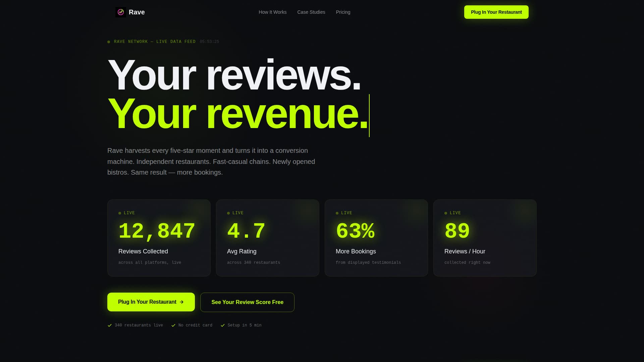Click the LIVE dot on More Bookings card
The image size is (644, 362).
coord(337,213)
